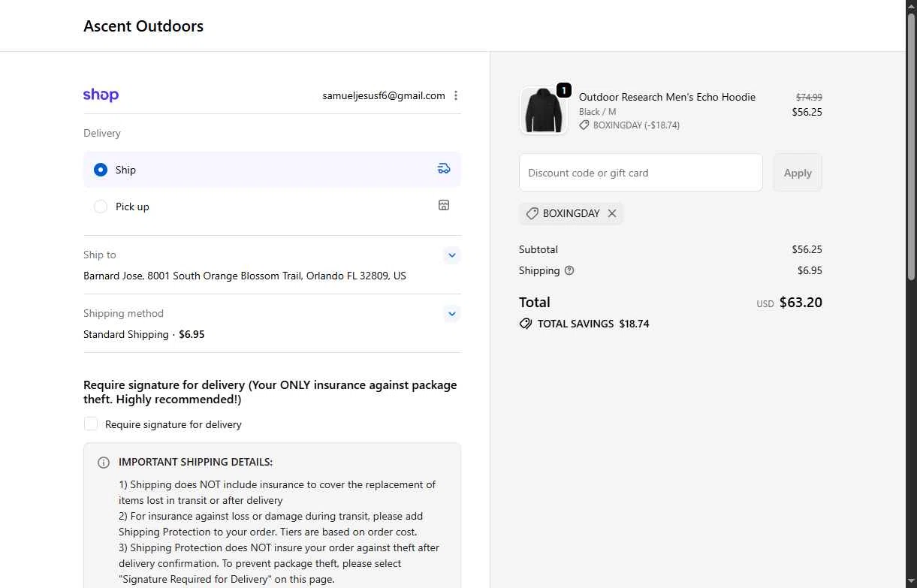
Task: Click the Subtotal $56.25 value
Action: pyautogui.click(x=807, y=249)
